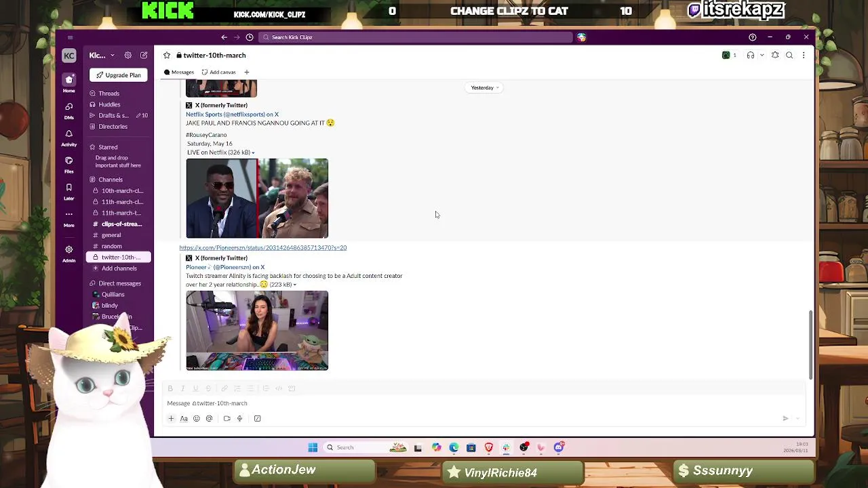Open Threads in the sidebar
This screenshot has height=488, width=868.
tap(108, 94)
